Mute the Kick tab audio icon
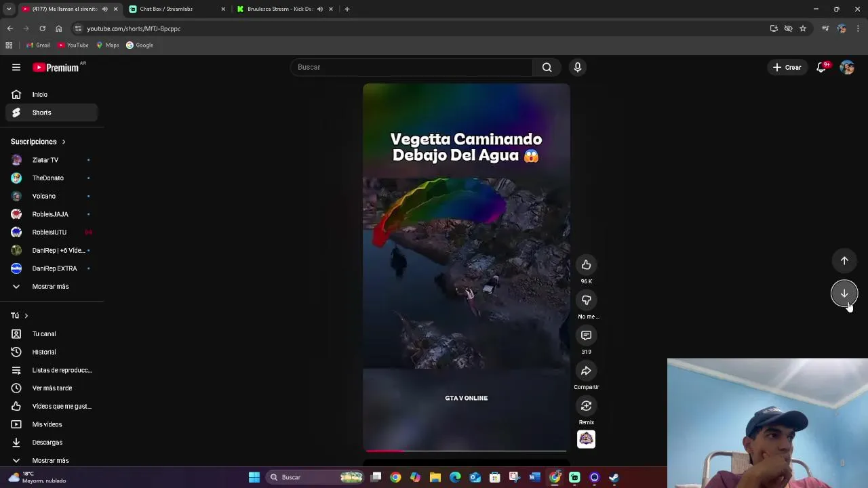This screenshot has height=488, width=868. pos(320,9)
